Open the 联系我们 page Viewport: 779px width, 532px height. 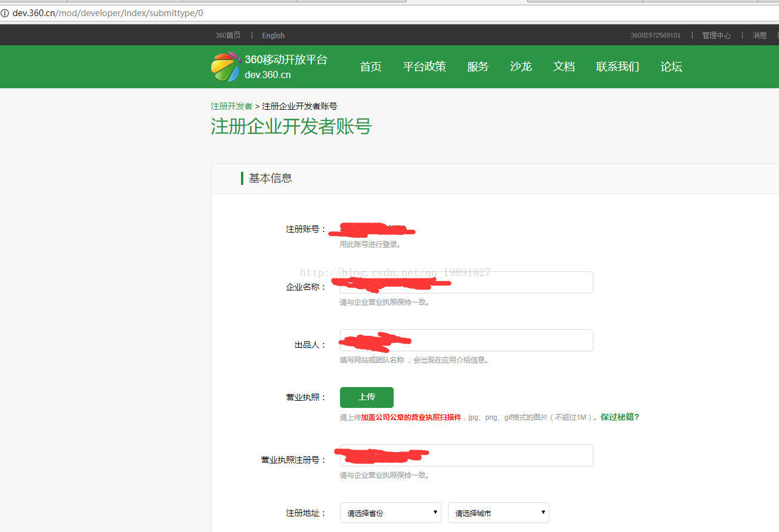[x=617, y=67]
